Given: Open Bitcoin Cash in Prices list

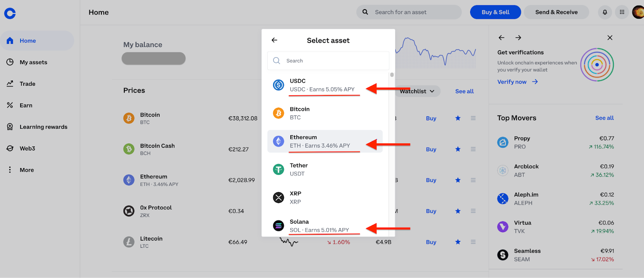Looking at the screenshot, I should coord(149,149).
